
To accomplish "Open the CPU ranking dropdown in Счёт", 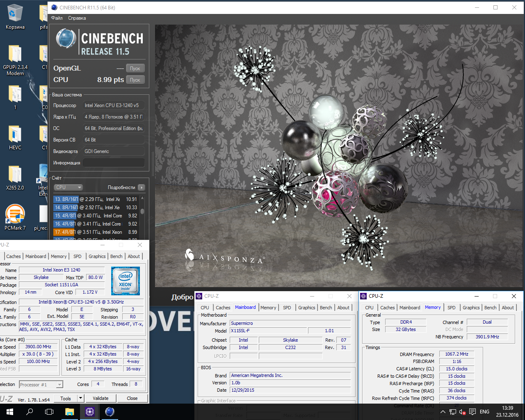I will [68, 187].
